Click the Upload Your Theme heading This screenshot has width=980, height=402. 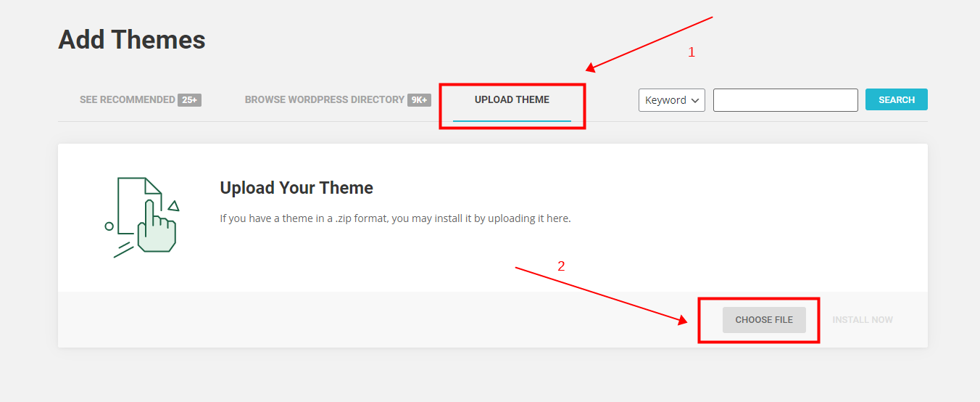tap(296, 188)
